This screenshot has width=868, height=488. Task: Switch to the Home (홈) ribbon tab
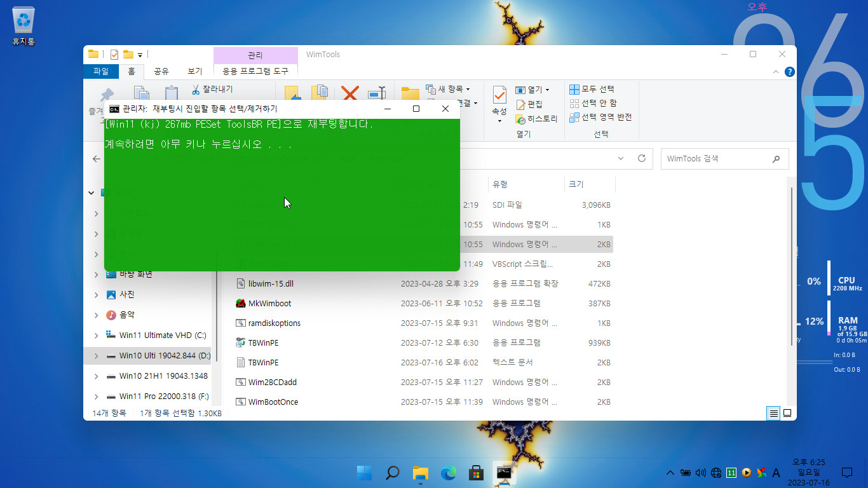tap(131, 71)
